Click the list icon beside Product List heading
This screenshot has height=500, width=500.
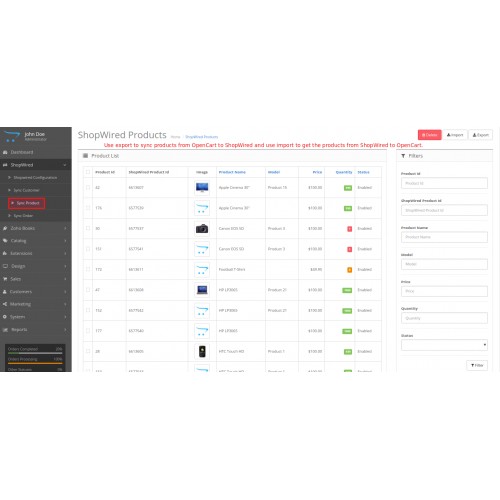[85, 156]
